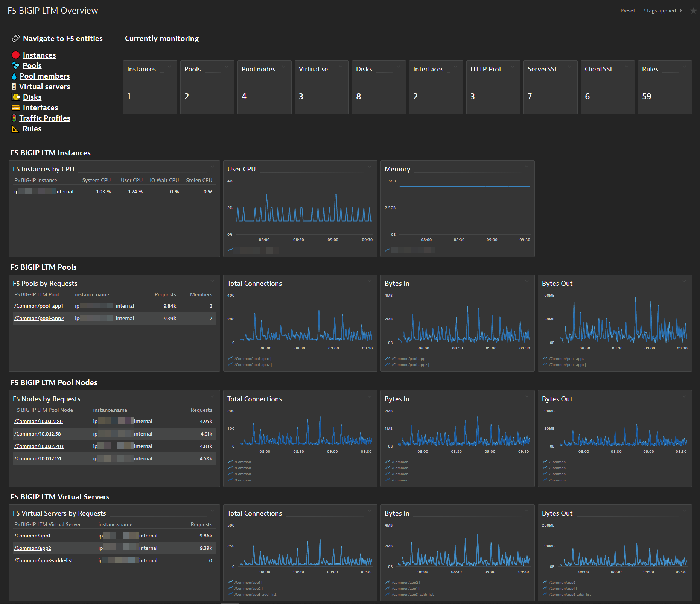Click the 9.84k requests value for pool-app1
The image size is (700, 604).
[170, 306]
